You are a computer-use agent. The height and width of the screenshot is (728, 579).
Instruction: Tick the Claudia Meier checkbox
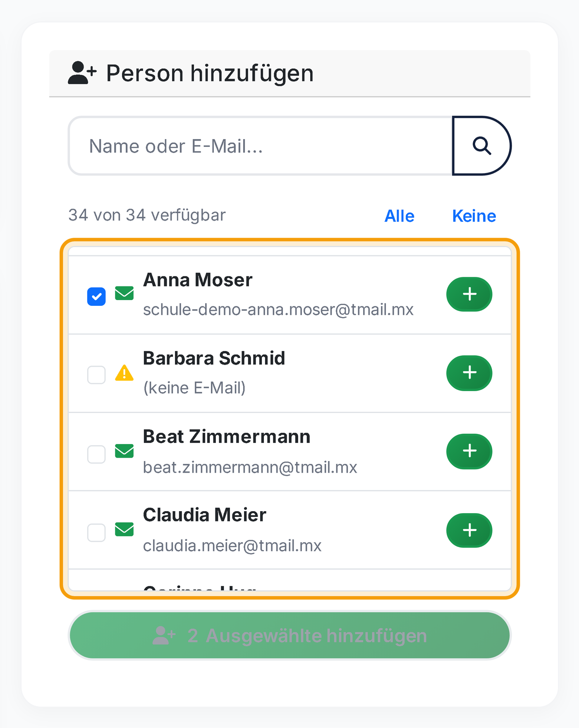(x=96, y=532)
